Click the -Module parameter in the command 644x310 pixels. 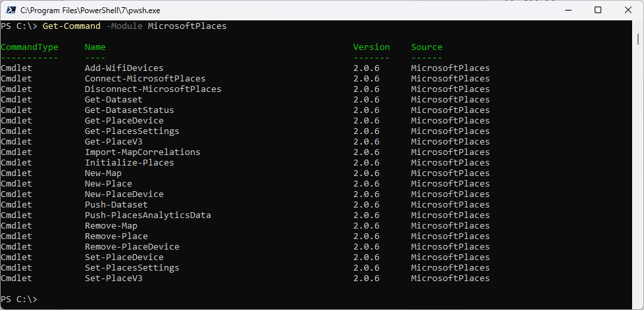(124, 26)
